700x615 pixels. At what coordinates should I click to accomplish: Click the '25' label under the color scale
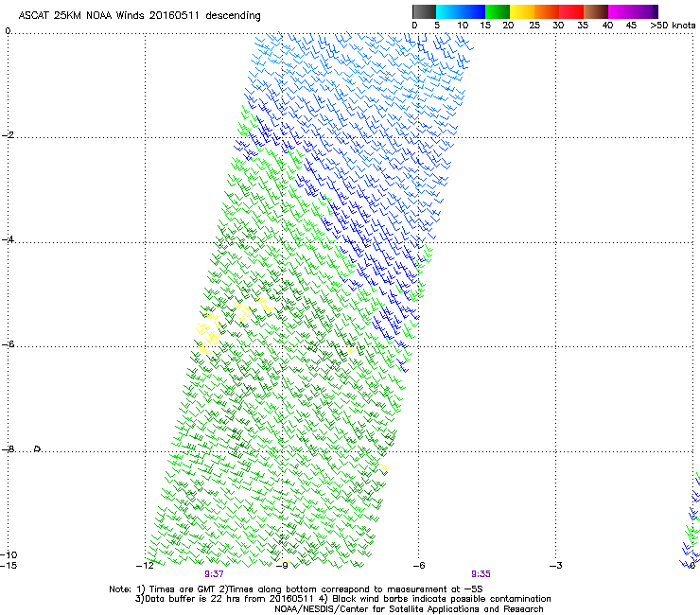click(x=534, y=26)
